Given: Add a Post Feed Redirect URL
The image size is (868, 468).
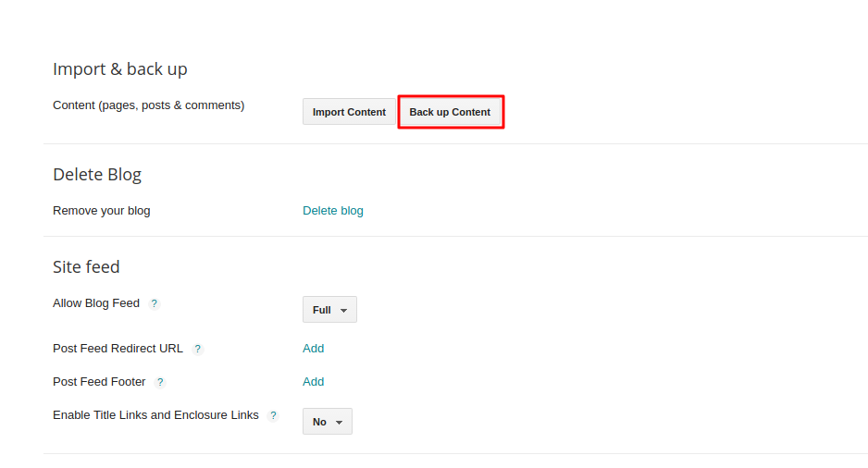Looking at the screenshot, I should [x=313, y=349].
